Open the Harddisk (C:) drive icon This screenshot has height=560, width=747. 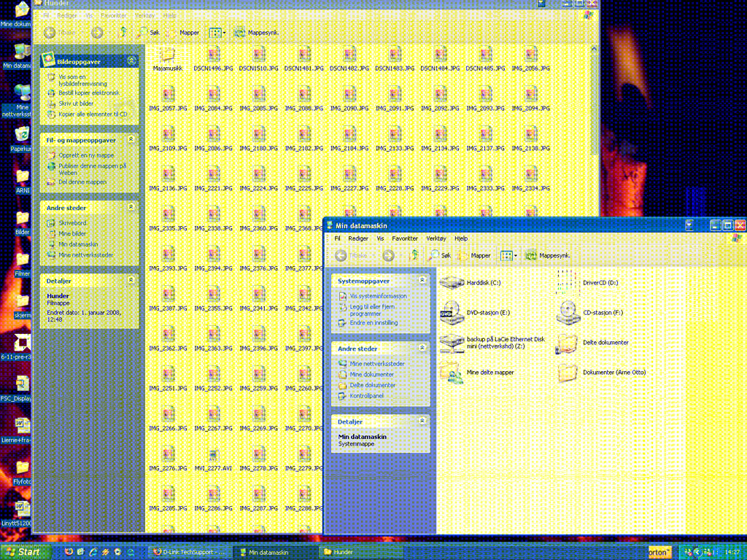(452, 282)
